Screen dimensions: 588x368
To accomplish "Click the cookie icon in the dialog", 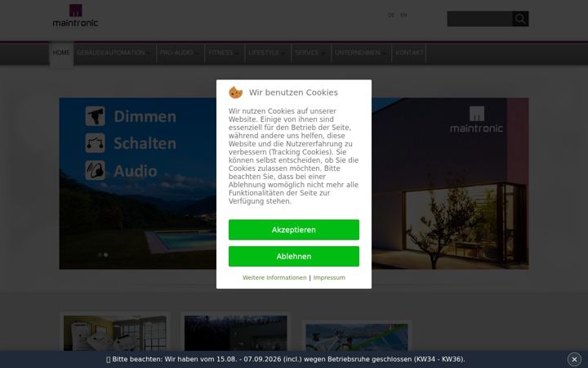I will [235, 92].
